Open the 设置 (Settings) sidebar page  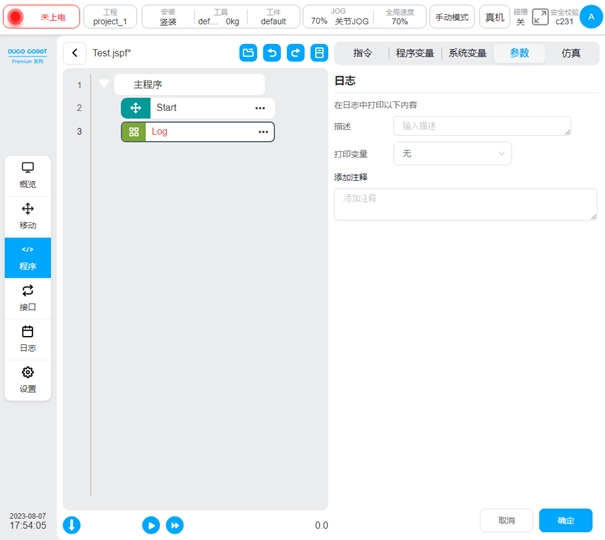pyautogui.click(x=28, y=379)
